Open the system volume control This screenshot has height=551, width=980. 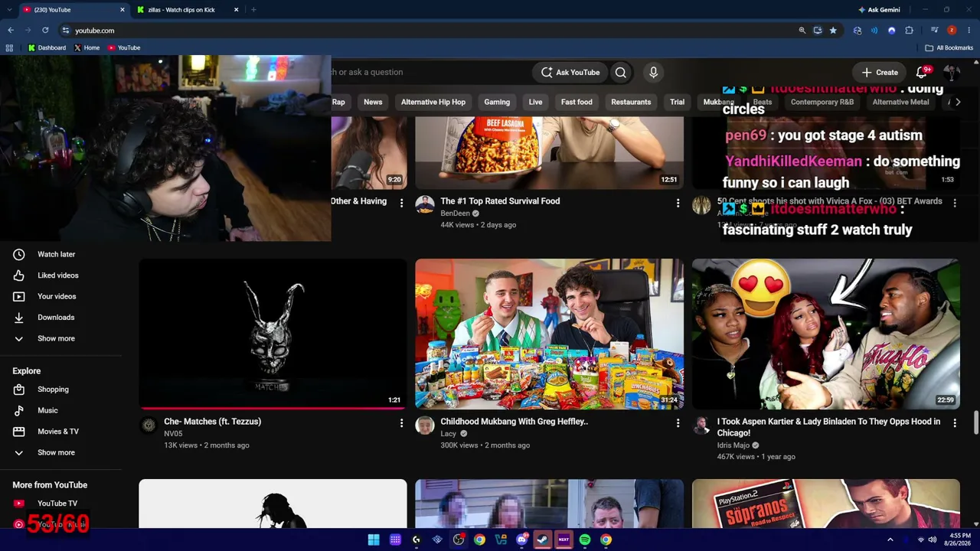tap(932, 540)
